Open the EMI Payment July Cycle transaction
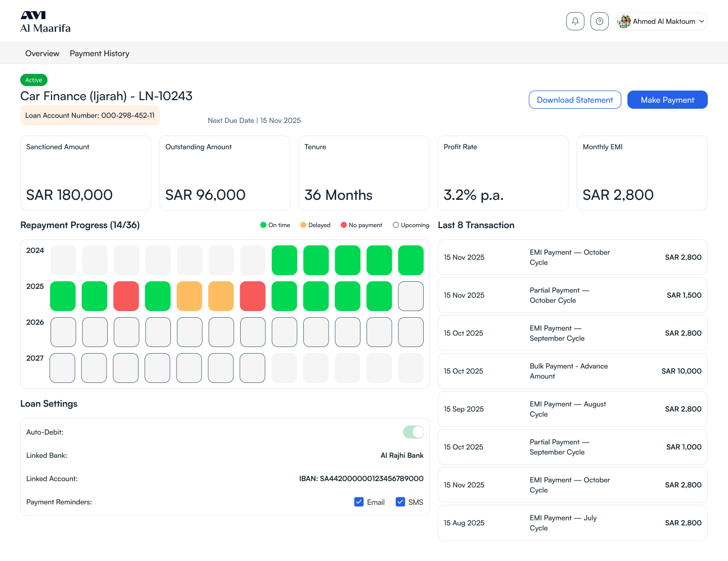The image size is (728, 561). (x=572, y=523)
